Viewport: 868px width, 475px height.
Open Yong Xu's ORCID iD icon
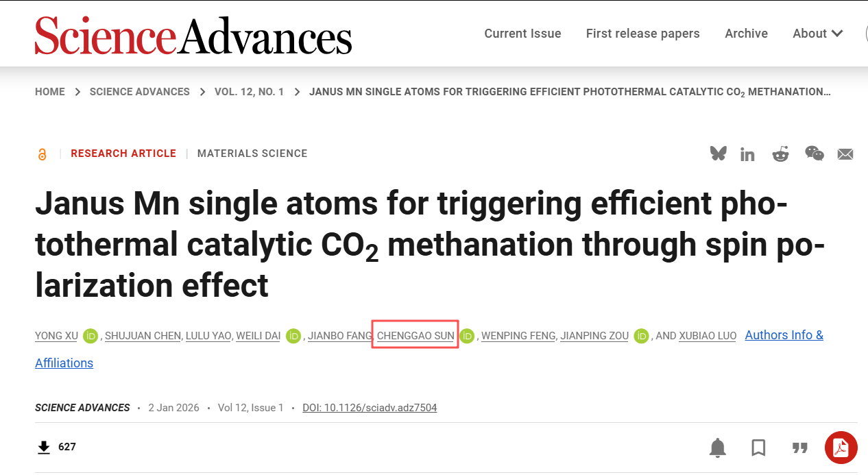[x=91, y=336]
